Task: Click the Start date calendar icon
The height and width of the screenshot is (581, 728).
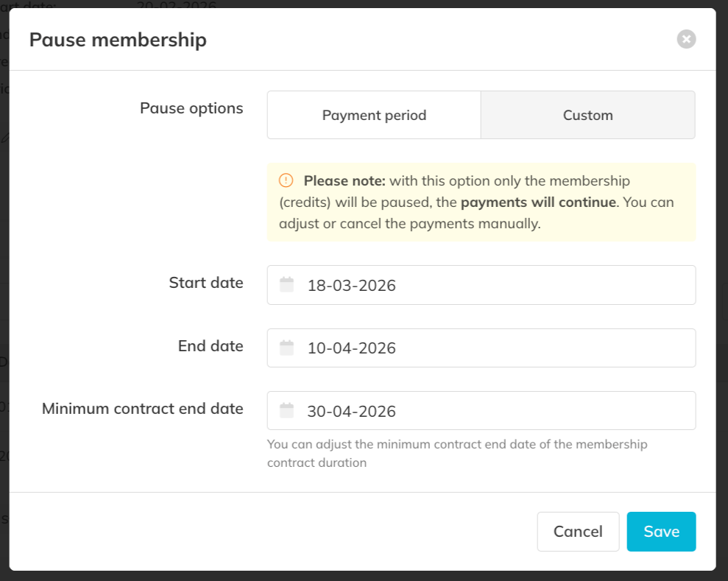Action: [287, 284]
